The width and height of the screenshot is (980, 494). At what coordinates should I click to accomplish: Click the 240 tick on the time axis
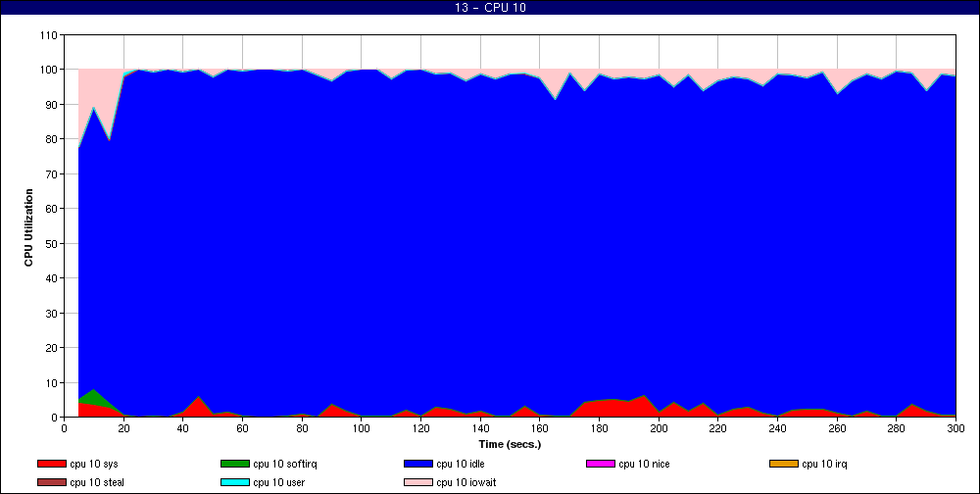(777, 428)
